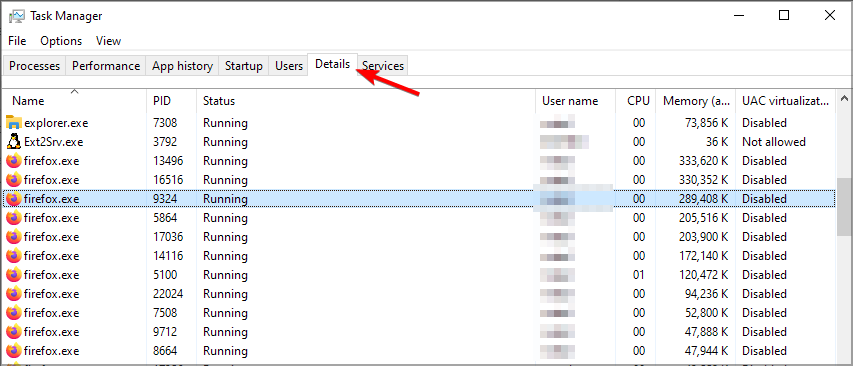Switch to the App history tab
Viewport: 853px width, 366px height.
182,66
